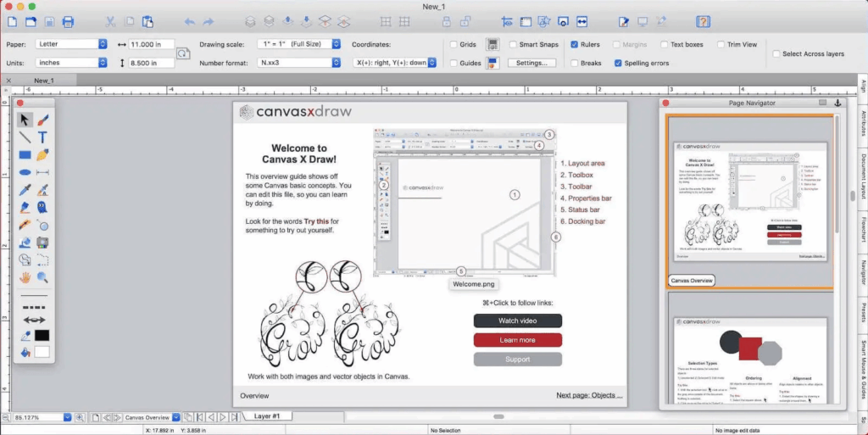Uncheck the Rulers checkbox
Image resolution: width=868 pixels, height=435 pixels.
click(575, 44)
